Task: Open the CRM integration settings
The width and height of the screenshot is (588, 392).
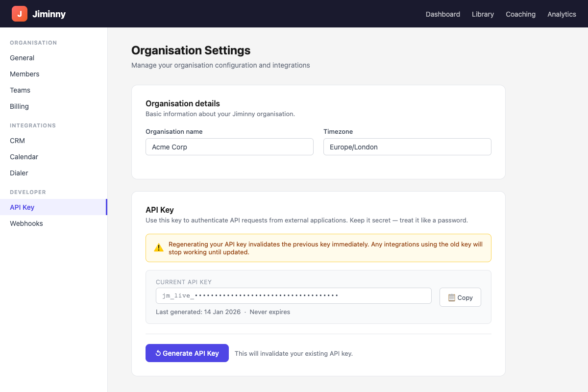Action: (x=17, y=141)
